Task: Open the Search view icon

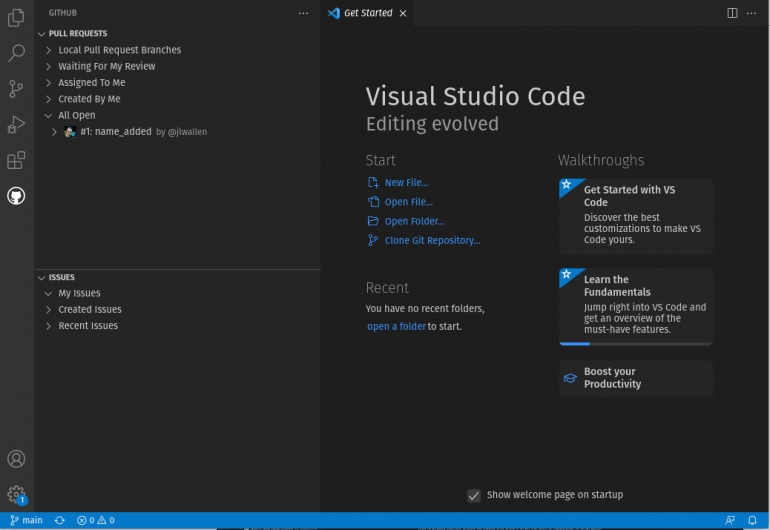Action: point(16,53)
